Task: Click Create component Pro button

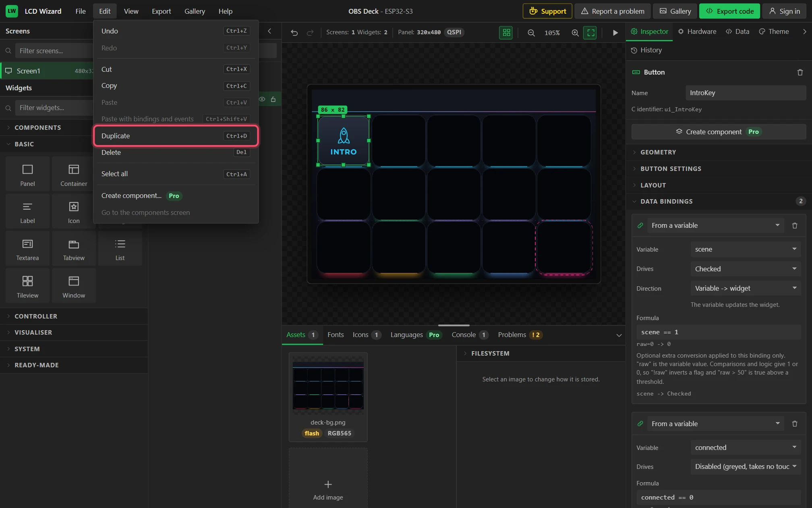Action: tap(719, 132)
